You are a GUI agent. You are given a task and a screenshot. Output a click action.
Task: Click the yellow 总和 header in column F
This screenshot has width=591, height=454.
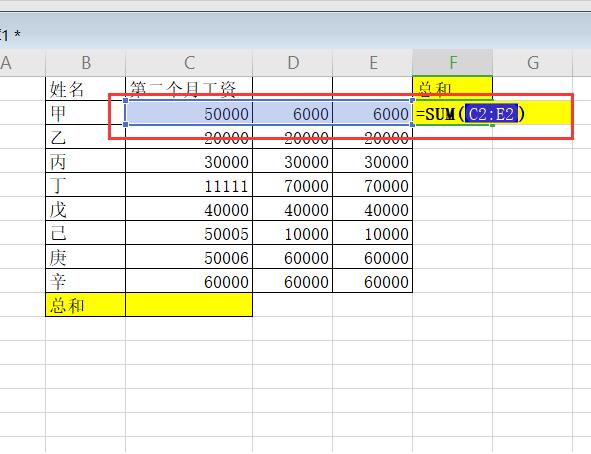(453, 88)
